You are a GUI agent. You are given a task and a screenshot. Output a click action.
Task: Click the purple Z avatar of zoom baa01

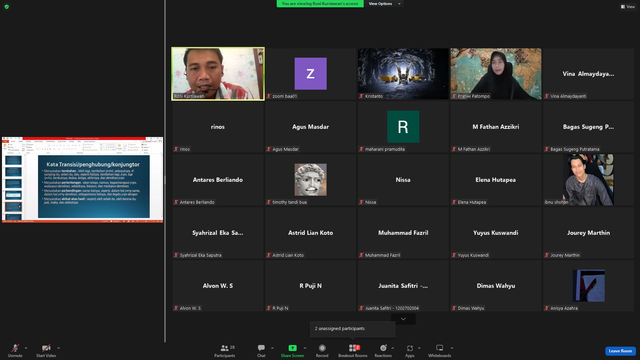point(311,73)
